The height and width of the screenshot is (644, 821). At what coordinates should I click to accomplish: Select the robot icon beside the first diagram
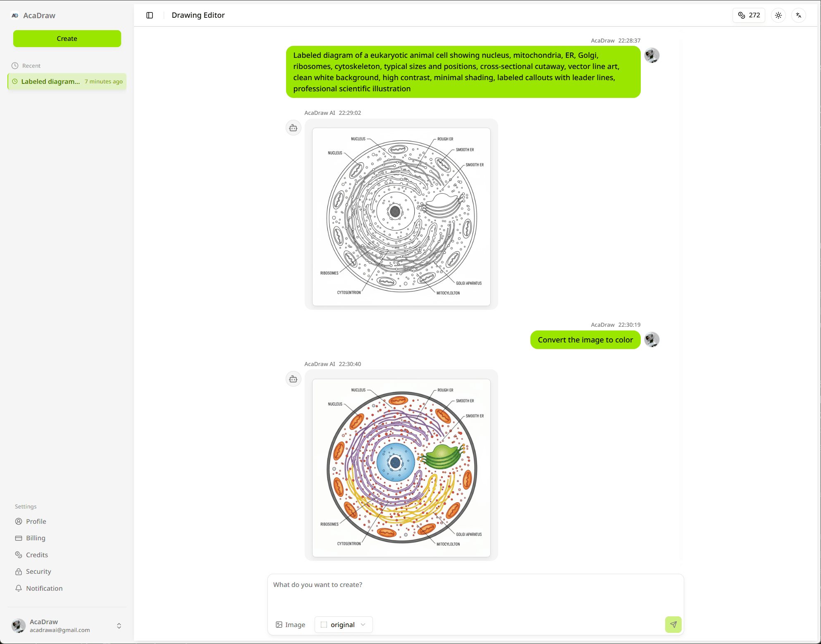pyautogui.click(x=293, y=128)
